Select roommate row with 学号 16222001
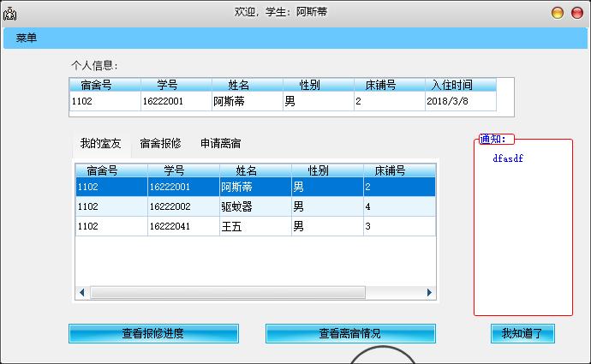591x364 pixels. pyautogui.click(x=255, y=187)
